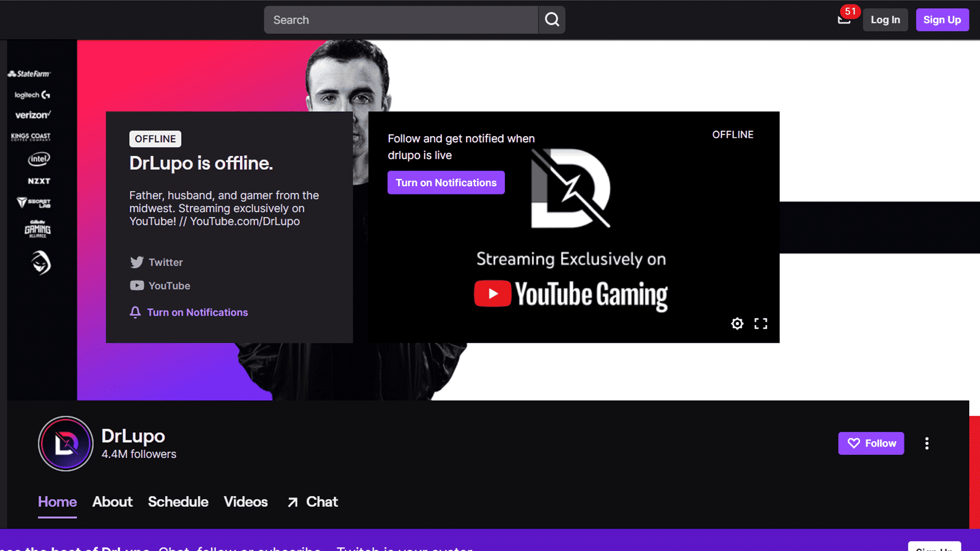
Task: Click the OFFLINE badge in info panel
Action: (x=155, y=139)
